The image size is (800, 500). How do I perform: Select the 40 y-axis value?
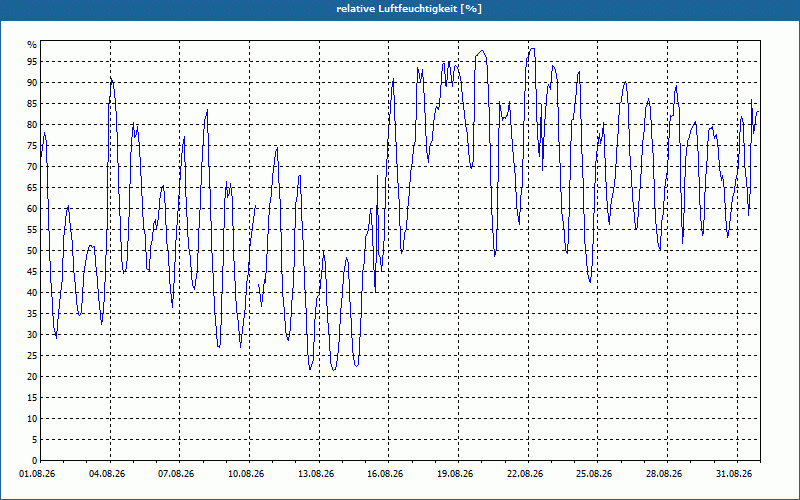point(32,292)
